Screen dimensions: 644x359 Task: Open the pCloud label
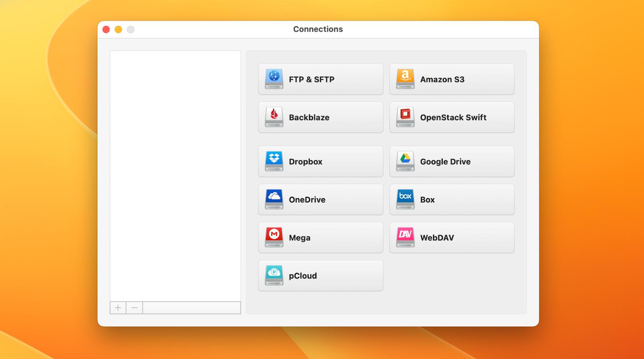303,276
